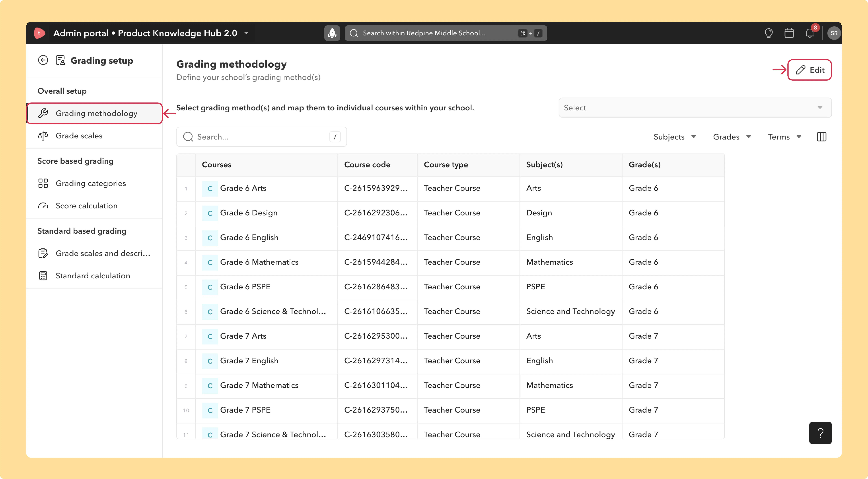Go to Grading categories section
The image size is (868, 479).
click(95, 183)
